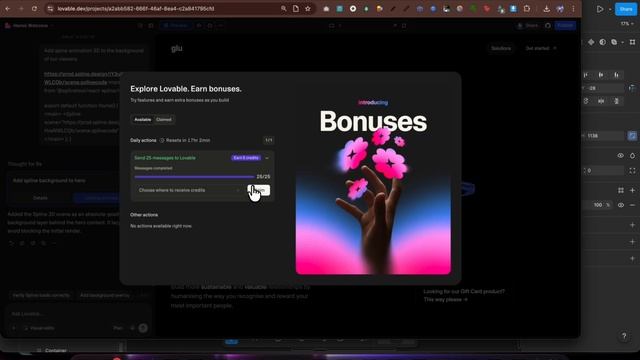Open the browser extensions puzzle icon

coord(527,9)
